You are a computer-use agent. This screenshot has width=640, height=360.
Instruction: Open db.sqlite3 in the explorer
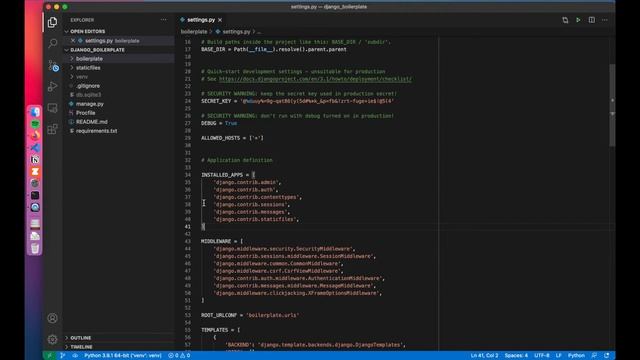coord(88,95)
